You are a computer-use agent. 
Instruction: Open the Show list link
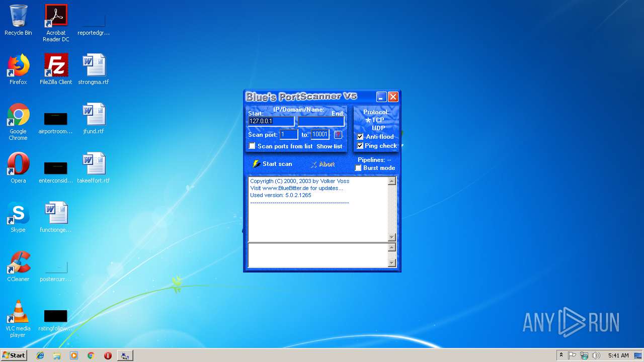(x=329, y=146)
